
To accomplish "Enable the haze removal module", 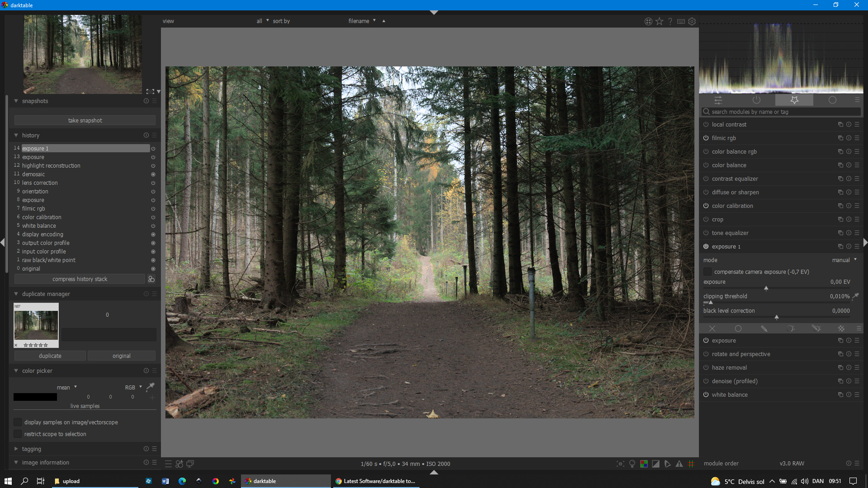I will [706, 368].
